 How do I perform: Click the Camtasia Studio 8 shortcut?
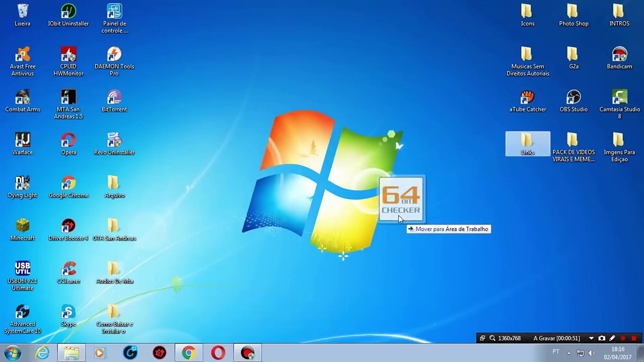pos(619,105)
